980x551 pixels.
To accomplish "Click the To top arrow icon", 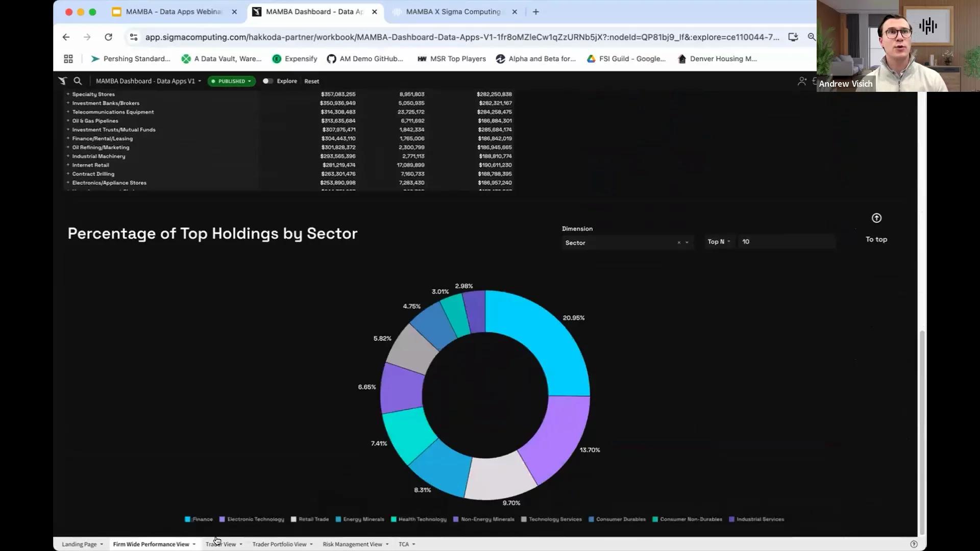I will (x=876, y=218).
